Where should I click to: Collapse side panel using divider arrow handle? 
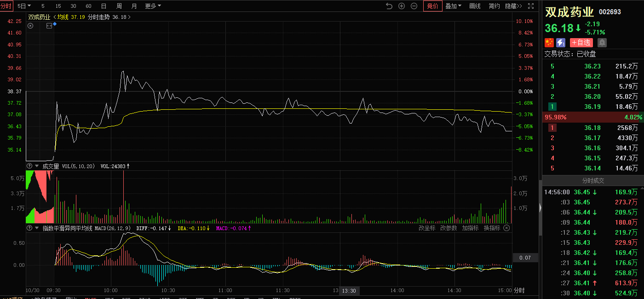[540, 208]
